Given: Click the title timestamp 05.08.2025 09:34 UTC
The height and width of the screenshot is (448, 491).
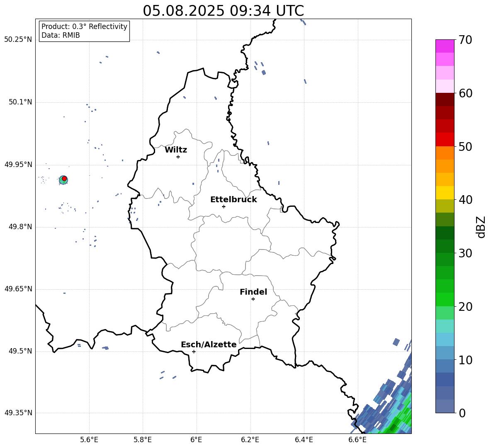Looking at the screenshot, I should (x=223, y=11).
